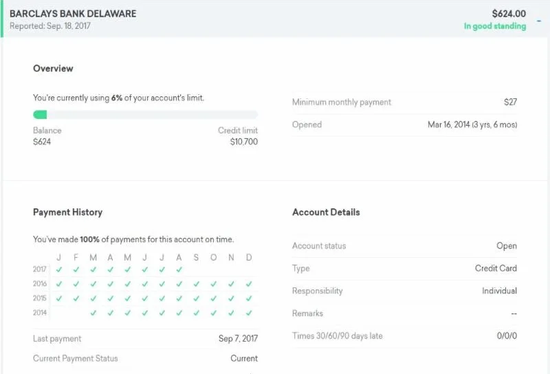The width and height of the screenshot is (550, 374).
Task: Click the O month column header
Action: pos(213,258)
